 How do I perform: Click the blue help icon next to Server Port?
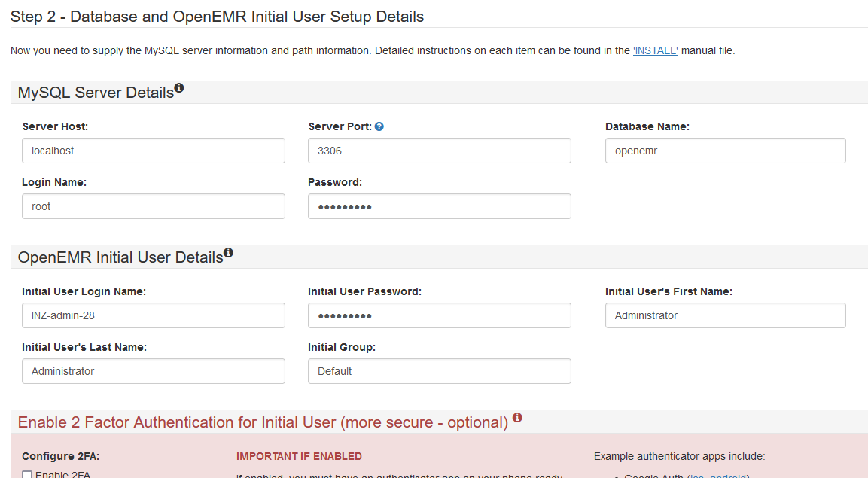coord(379,126)
